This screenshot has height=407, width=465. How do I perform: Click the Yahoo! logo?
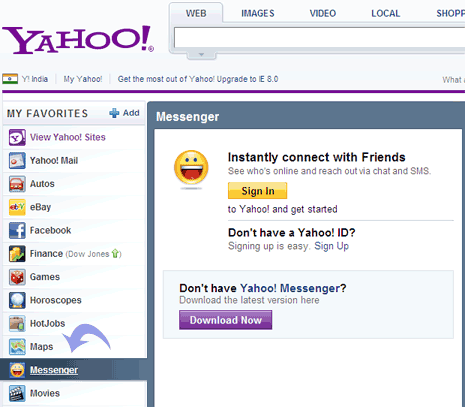click(x=78, y=40)
